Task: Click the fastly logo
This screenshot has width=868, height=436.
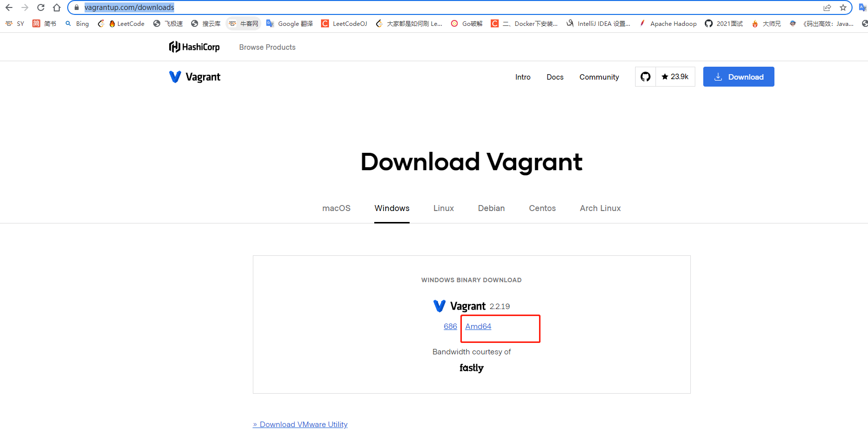Action: [471, 368]
